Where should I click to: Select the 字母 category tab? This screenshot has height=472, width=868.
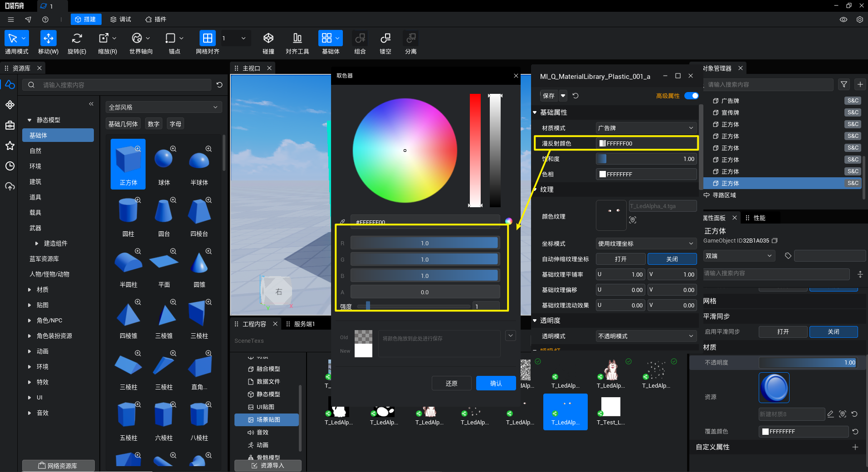(x=176, y=124)
